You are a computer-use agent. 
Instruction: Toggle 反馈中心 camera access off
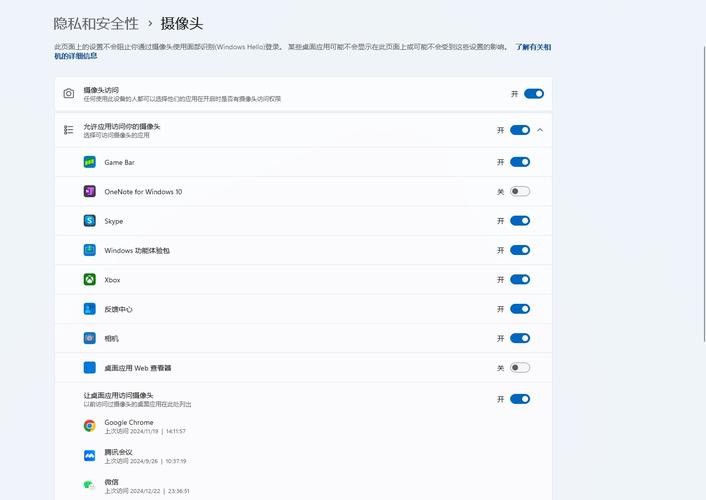(520, 309)
